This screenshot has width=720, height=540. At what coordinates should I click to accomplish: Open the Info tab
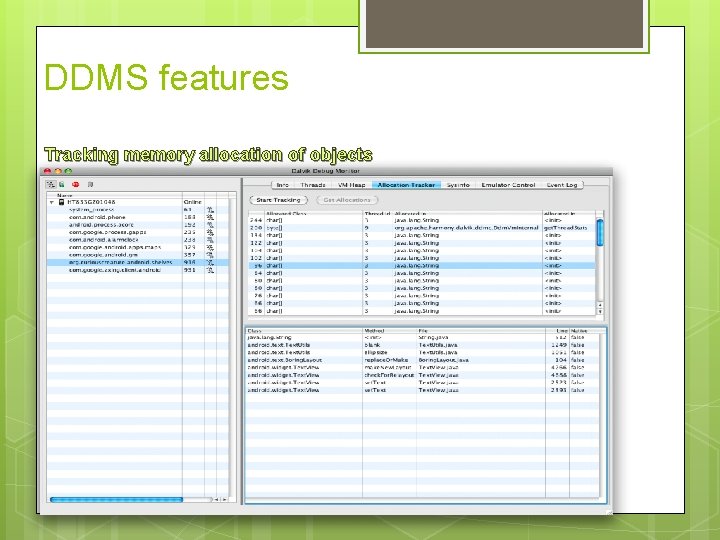(x=283, y=185)
